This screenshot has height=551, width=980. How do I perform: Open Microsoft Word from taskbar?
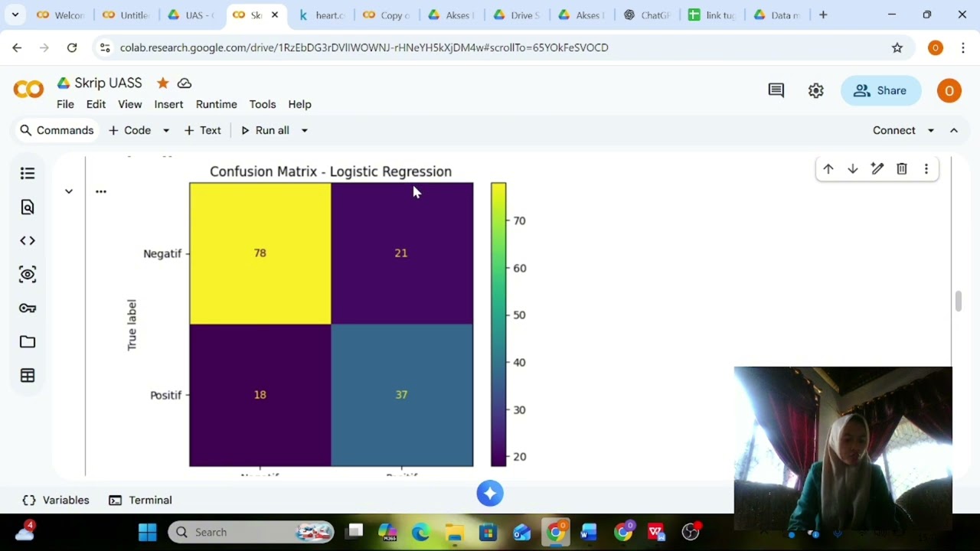(589, 532)
